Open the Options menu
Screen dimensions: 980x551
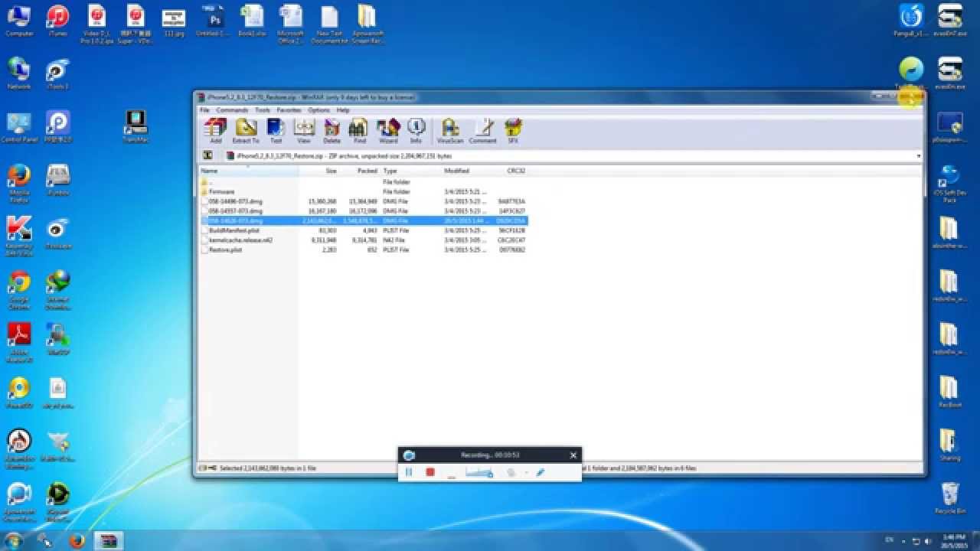(x=318, y=110)
